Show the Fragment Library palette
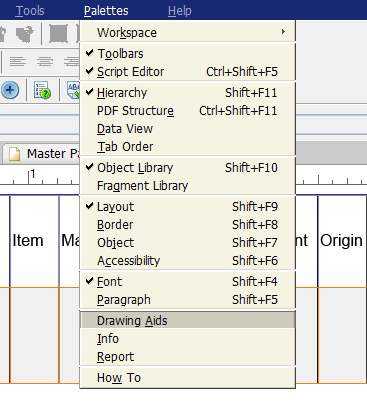367x402 pixels. click(187, 186)
